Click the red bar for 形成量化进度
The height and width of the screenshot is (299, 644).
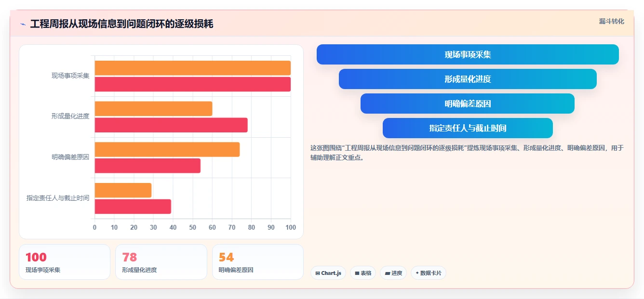pos(171,125)
